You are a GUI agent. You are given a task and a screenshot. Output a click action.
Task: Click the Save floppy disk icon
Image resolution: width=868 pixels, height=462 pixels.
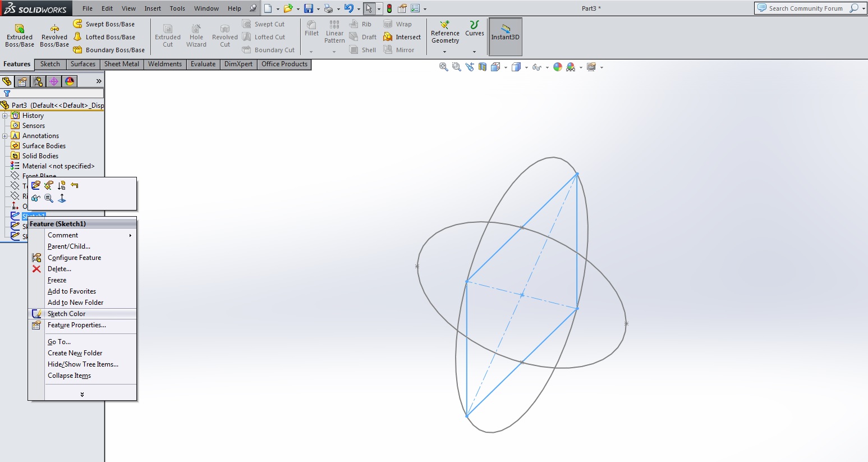coord(308,8)
